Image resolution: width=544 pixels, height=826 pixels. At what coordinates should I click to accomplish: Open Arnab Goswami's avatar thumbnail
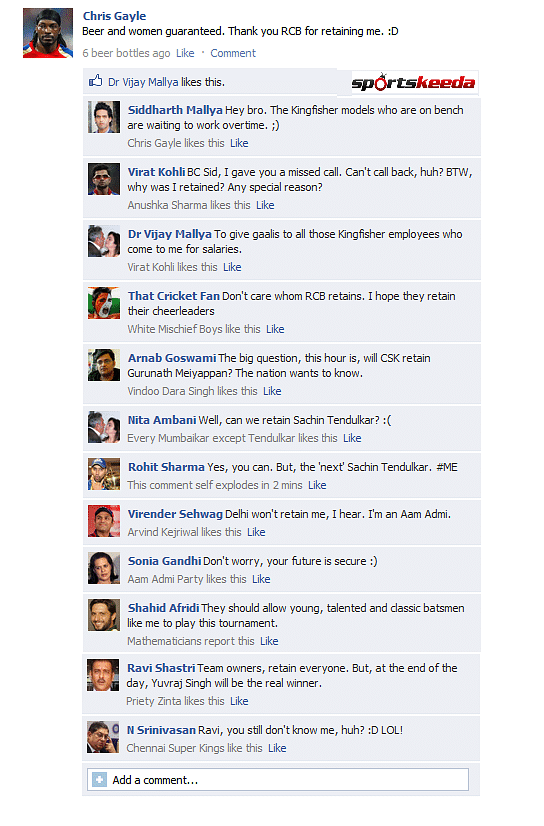pyautogui.click(x=104, y=365)
